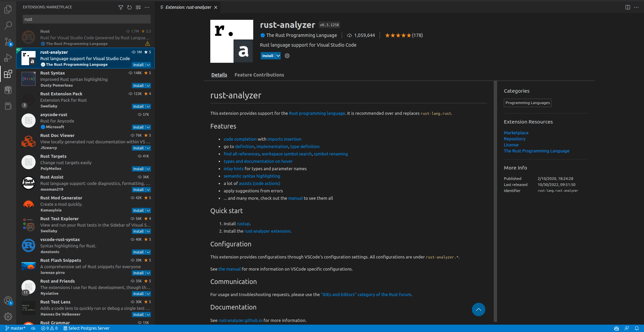The width and height of the screenshot is (644, 332).
Task: Open the Marketplace resource link
Action: pos(516,133)
